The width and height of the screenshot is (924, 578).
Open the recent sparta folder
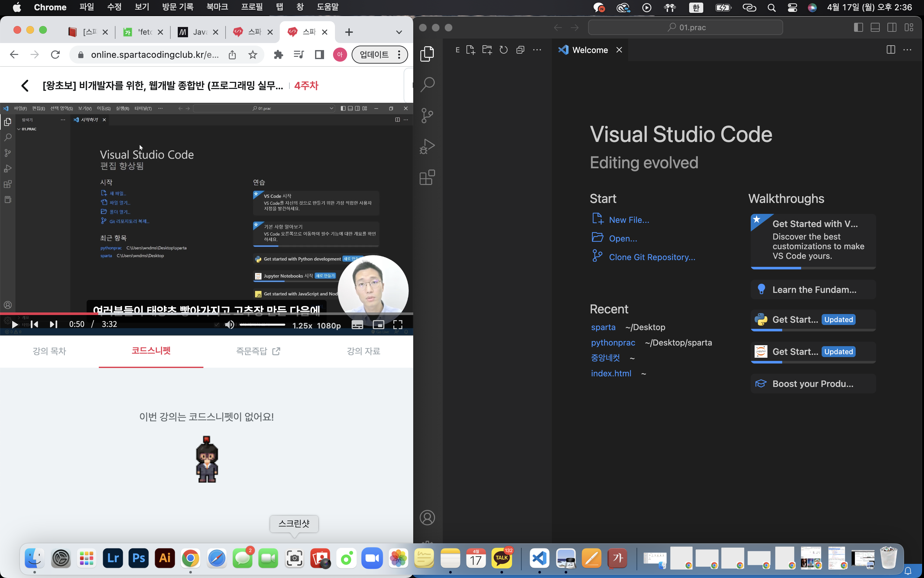(603, 327)
